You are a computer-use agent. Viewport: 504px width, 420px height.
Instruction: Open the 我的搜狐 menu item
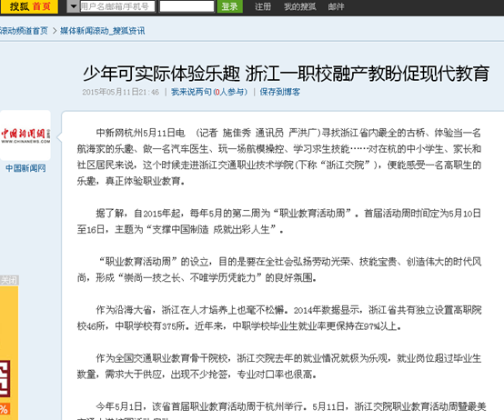click(299, 6)
